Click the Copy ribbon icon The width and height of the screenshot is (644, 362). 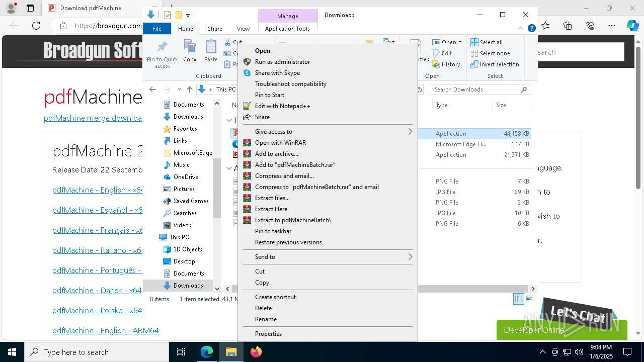190,51
